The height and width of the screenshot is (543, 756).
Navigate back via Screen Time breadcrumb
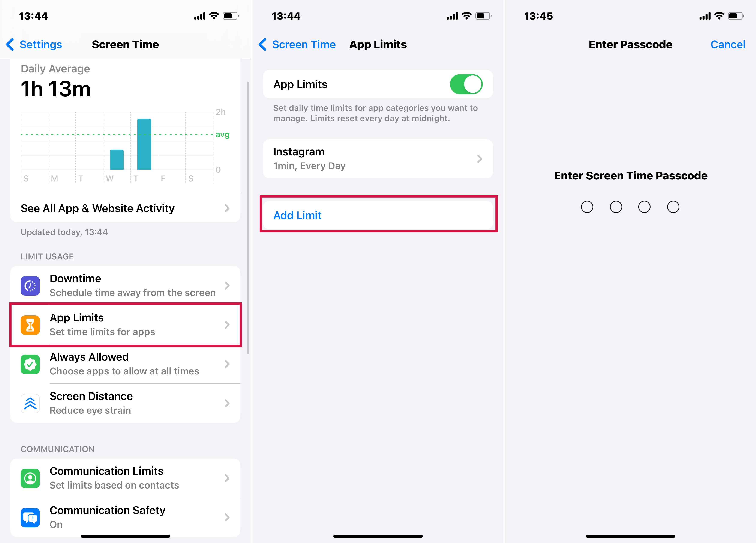pos(295,45)
